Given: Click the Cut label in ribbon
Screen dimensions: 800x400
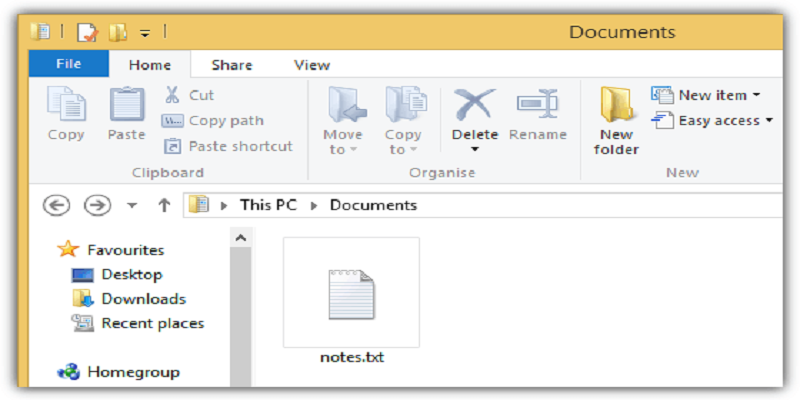Looking at the screenshot, I should click(202, 95).
